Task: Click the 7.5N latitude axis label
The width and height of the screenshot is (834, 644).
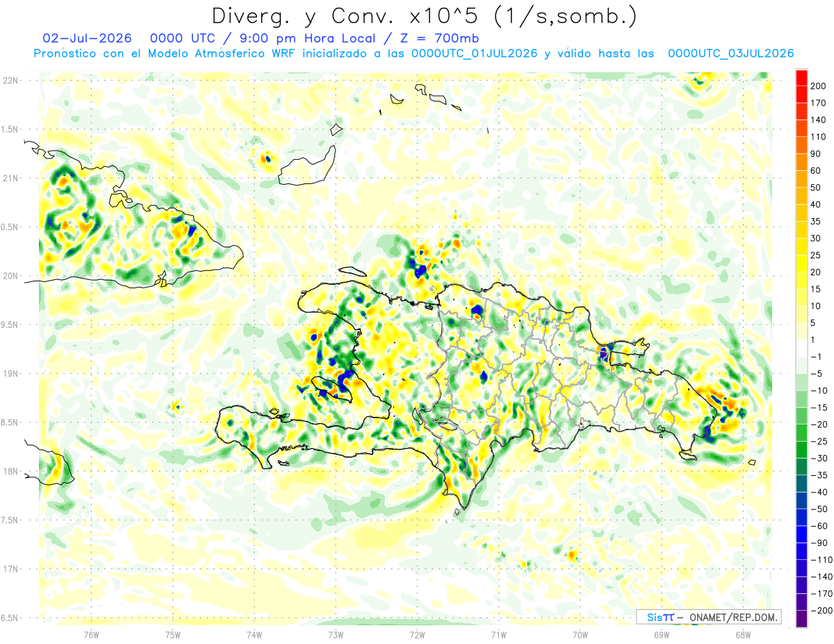Action: [x=10, y=520]
